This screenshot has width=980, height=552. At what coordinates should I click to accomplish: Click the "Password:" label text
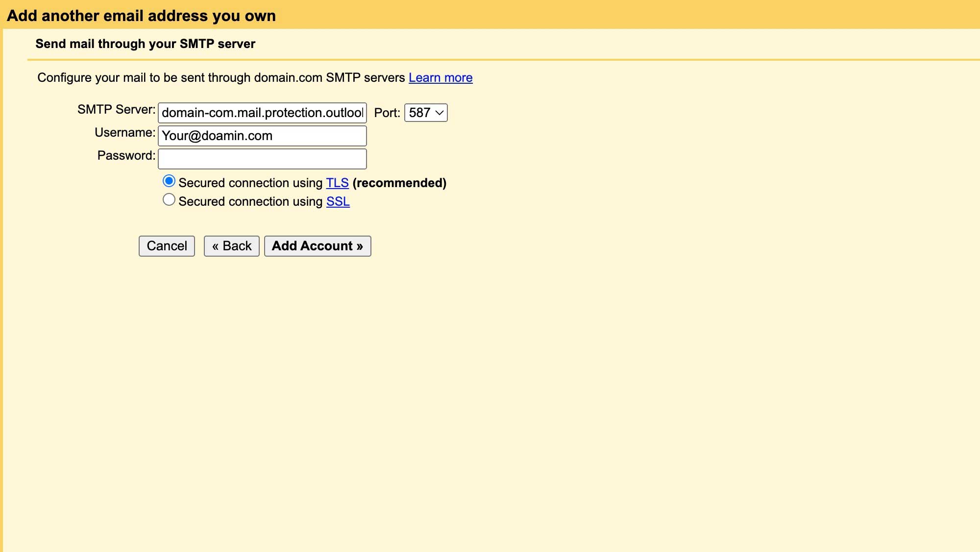pyautogui.click(x=126, y=155)
